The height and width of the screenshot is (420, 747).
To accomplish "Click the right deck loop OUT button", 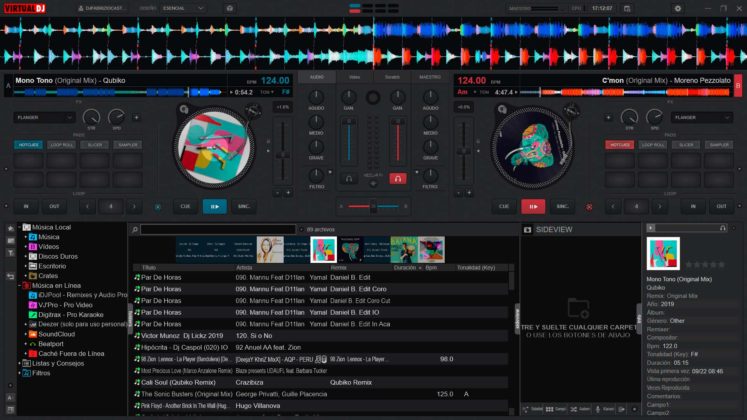I will (x=721, y=207).
